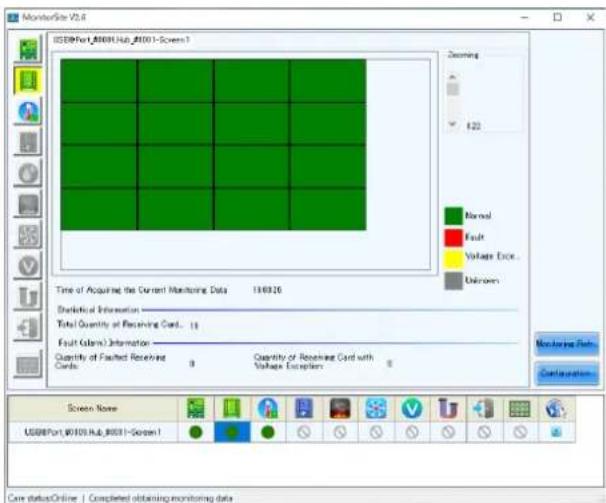This screenshot has width=606, height=503.
Task: Open the sixth sidebar icon below smoke
Action: (28, 205)
